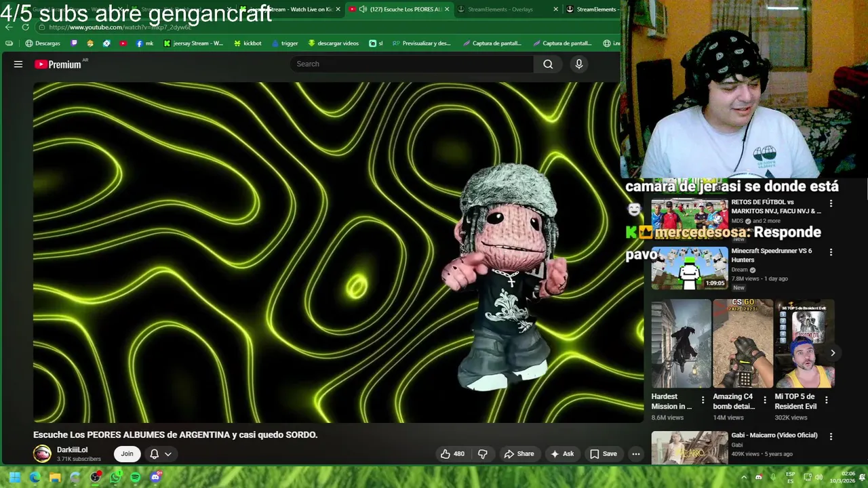This screenshot has height=488, width=868.
Task: Open options for Minecraft Speedrunner video
Action: point(831,252)
